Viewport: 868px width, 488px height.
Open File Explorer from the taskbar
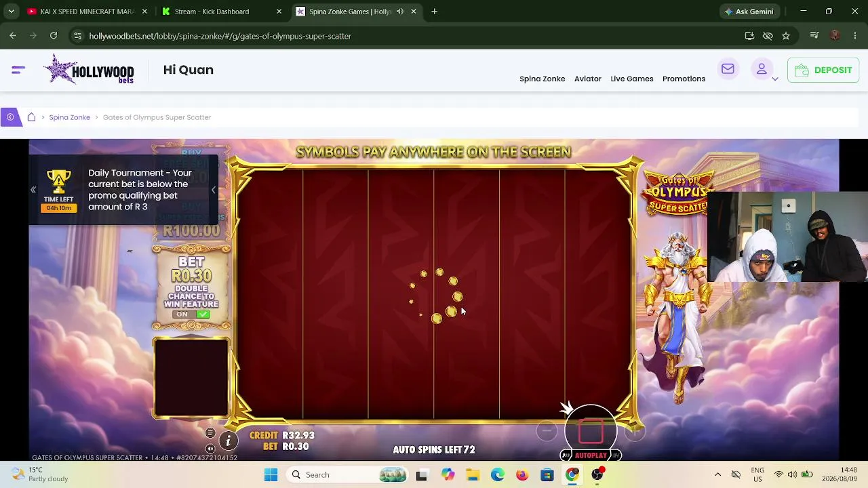pos(473,475)
